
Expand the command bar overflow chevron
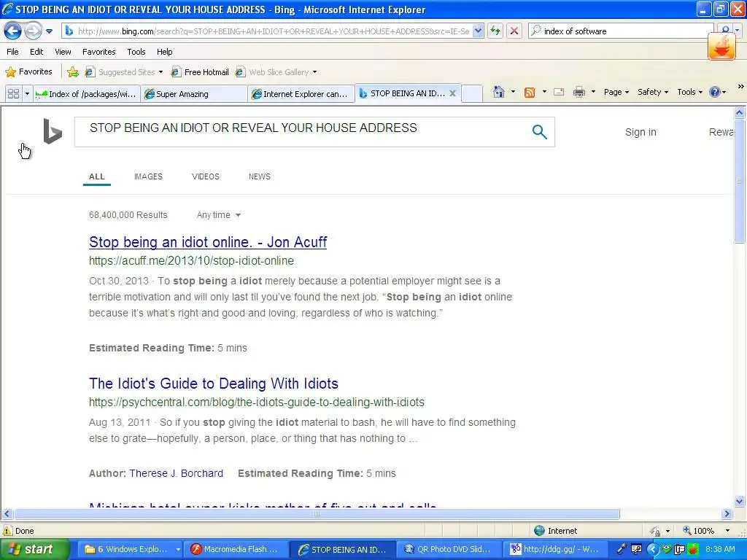[740, 87]
